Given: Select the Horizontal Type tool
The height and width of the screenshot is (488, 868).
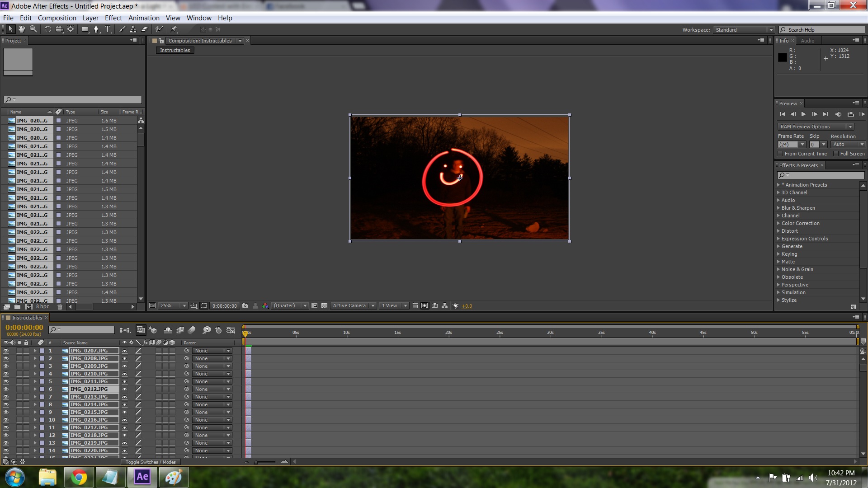Looking at the screenshot, I should tap(108, 29).
